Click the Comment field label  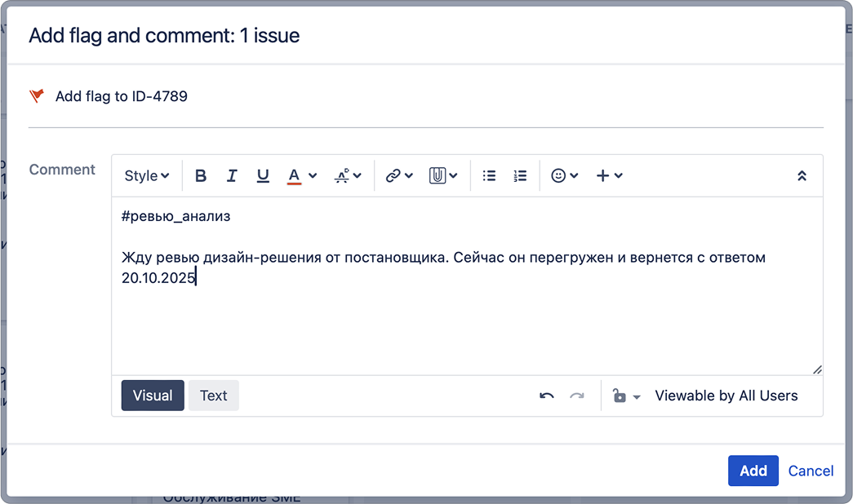point(62,170)
